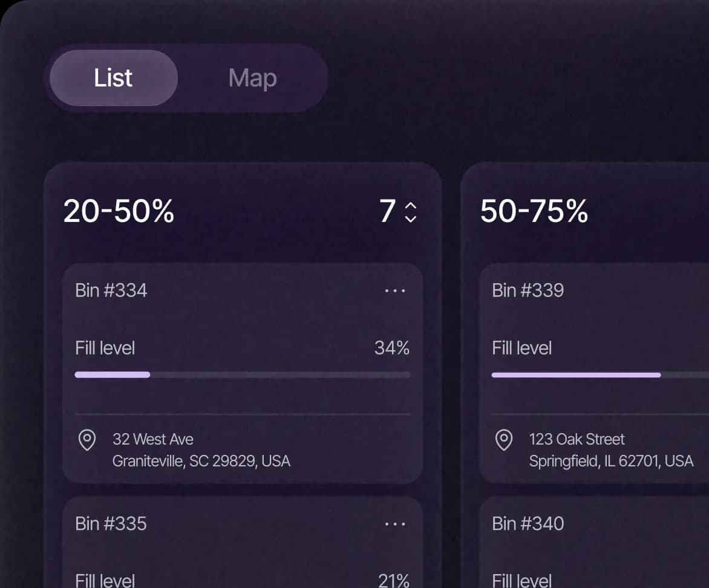
Task: Open more options for Bin #335
Action: (395, 524)
